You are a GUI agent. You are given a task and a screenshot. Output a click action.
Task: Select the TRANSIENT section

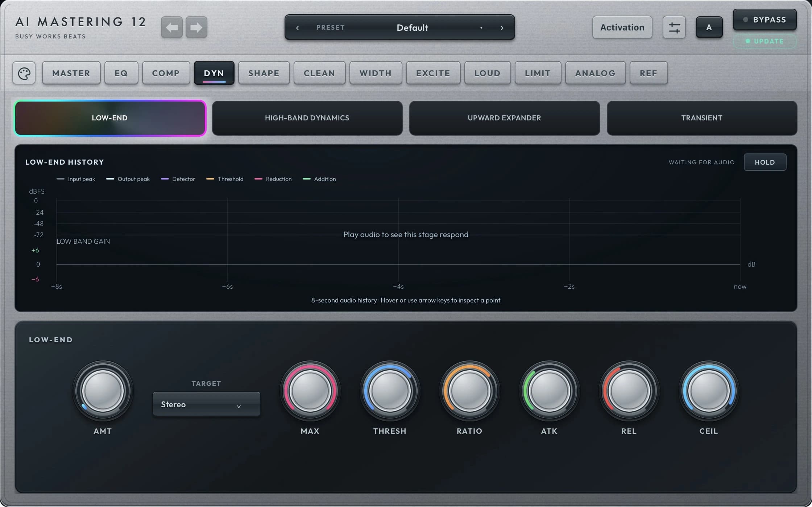point(702,118)
